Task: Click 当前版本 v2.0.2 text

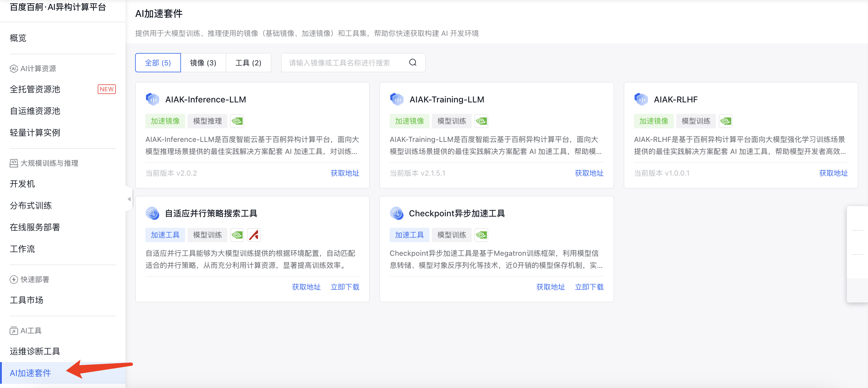Action: click(171, 173)
